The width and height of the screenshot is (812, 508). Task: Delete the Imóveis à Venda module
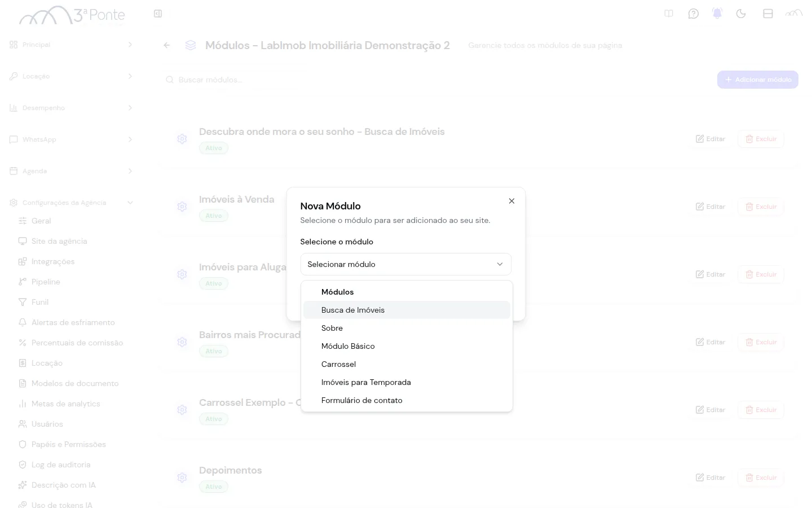click(x=761, y=207)
